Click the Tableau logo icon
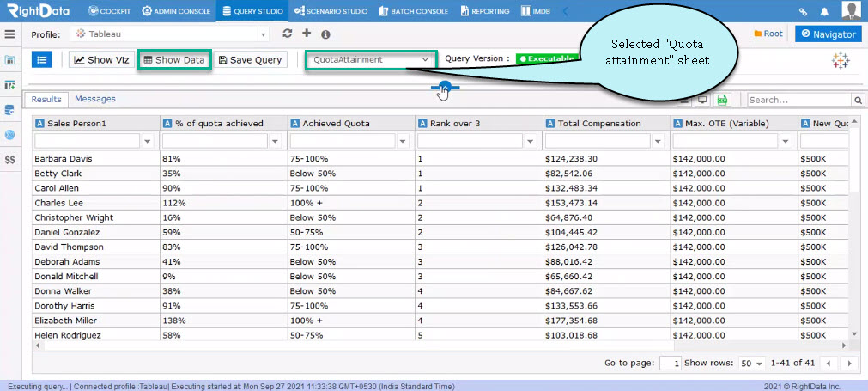Viewport: 868px width, 391px height. coord(841,61)
